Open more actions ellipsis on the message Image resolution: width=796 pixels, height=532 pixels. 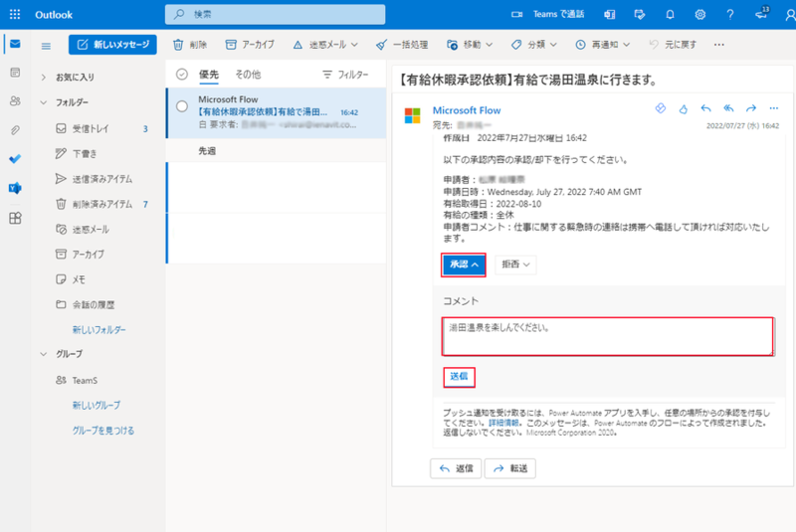coord(774,108)
